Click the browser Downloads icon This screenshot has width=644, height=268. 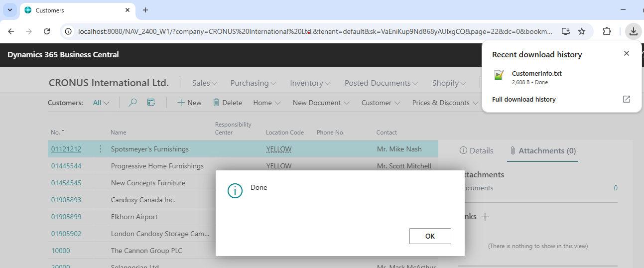point(633,31)
